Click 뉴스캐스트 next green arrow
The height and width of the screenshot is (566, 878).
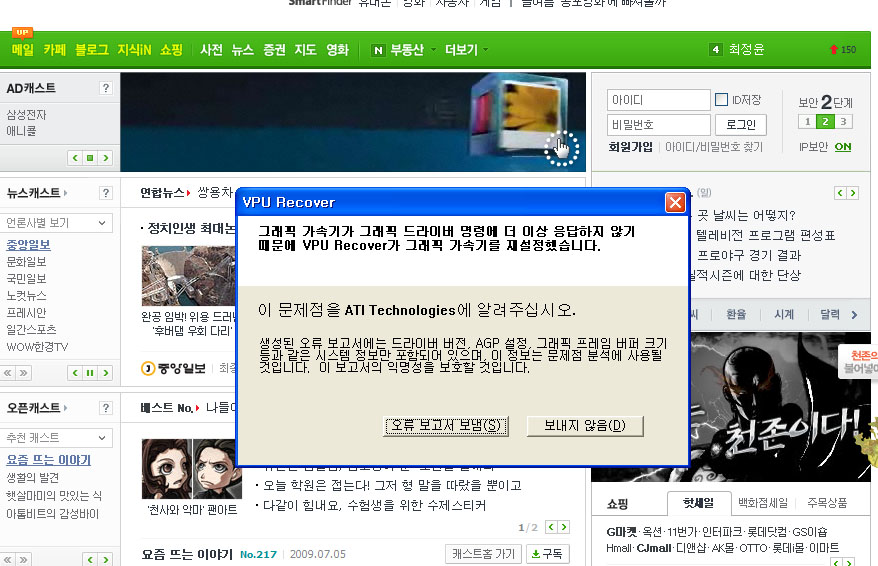(x=105, y=373)
